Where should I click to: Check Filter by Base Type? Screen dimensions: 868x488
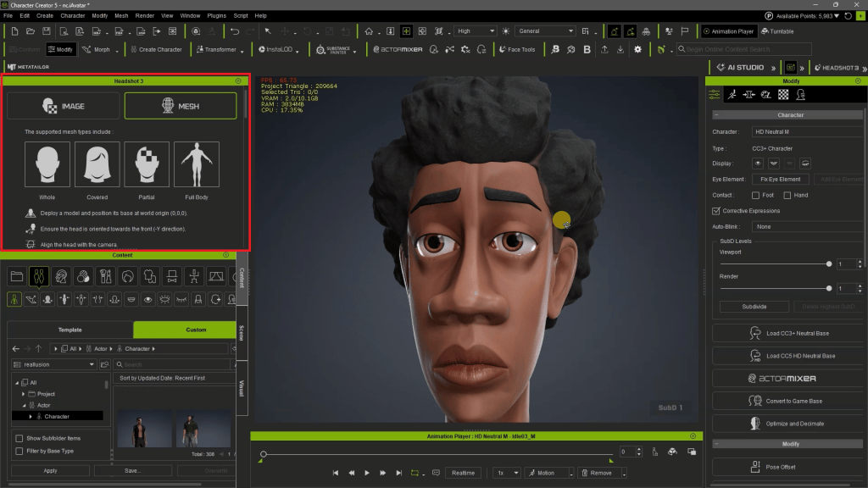19,451
